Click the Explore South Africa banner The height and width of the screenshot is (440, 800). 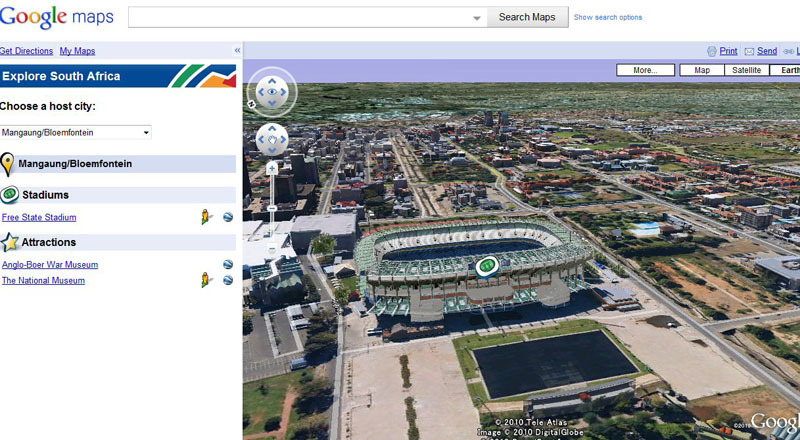click(118, 76)
